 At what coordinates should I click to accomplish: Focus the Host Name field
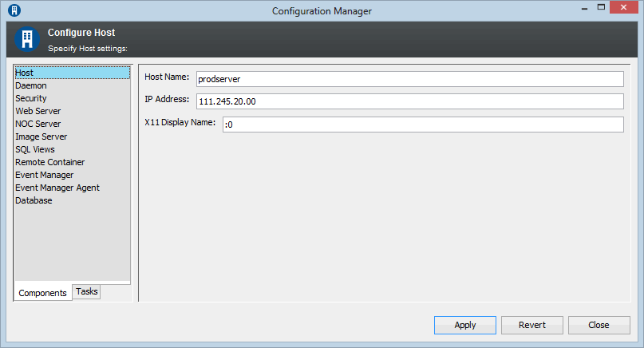410,79
